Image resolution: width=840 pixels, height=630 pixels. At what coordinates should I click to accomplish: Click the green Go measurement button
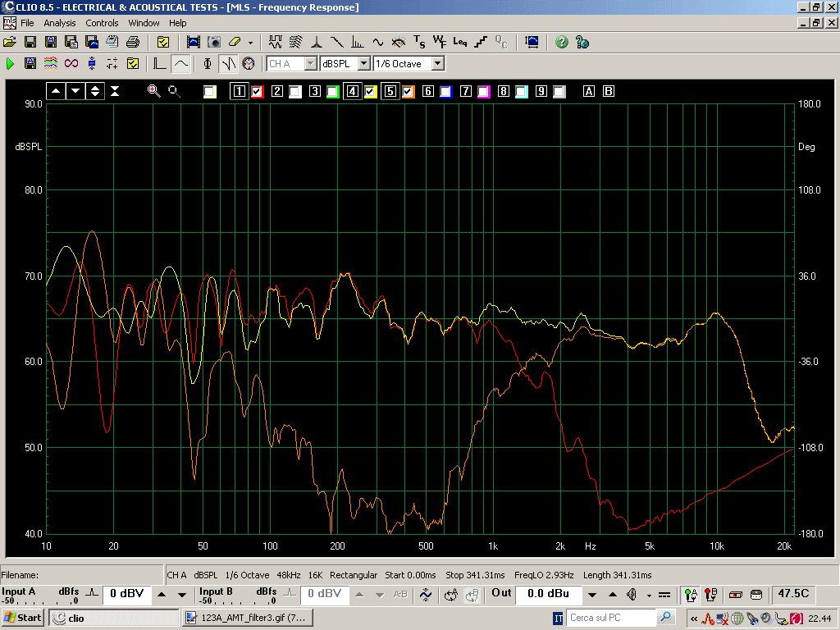click(x=11, y=63)
